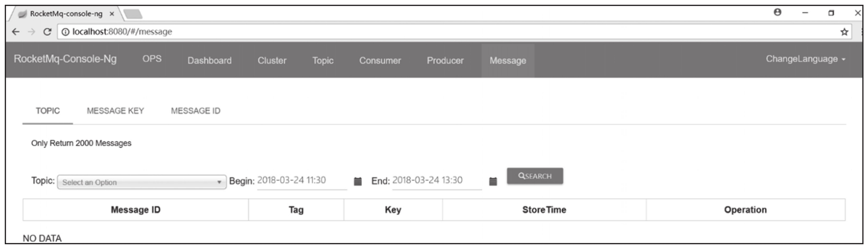Click the site info icon in address bar
Viewport: 868px width, 249px height.
[66, 32]
